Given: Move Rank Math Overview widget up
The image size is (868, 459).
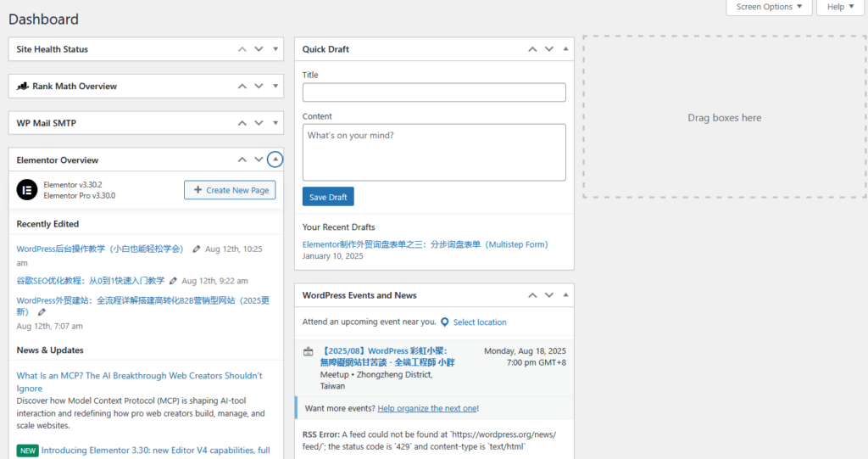Looking at the screenshot, I should 242,87.
